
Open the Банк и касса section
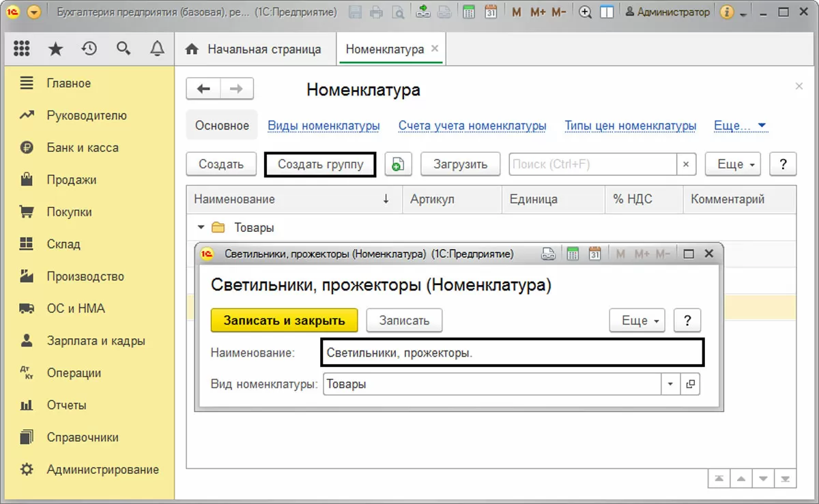point(83,148)
